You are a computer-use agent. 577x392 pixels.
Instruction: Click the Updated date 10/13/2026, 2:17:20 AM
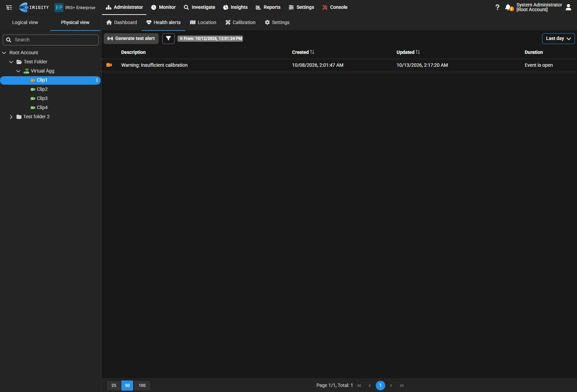coord(422,65)
